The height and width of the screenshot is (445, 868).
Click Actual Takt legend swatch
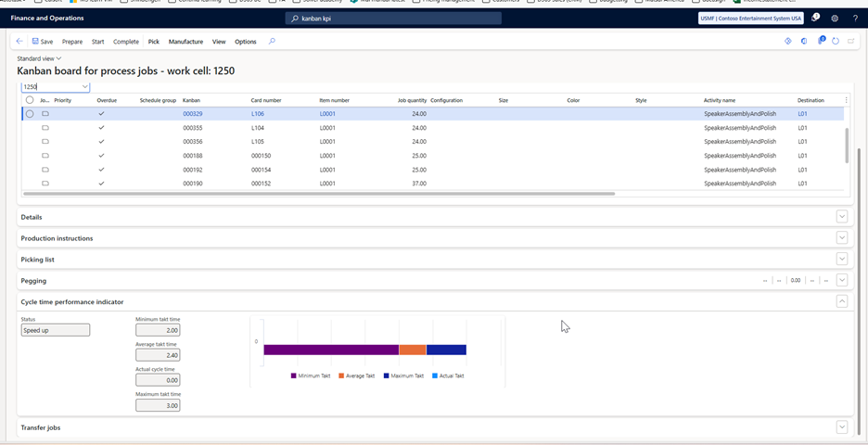point(435,375)
